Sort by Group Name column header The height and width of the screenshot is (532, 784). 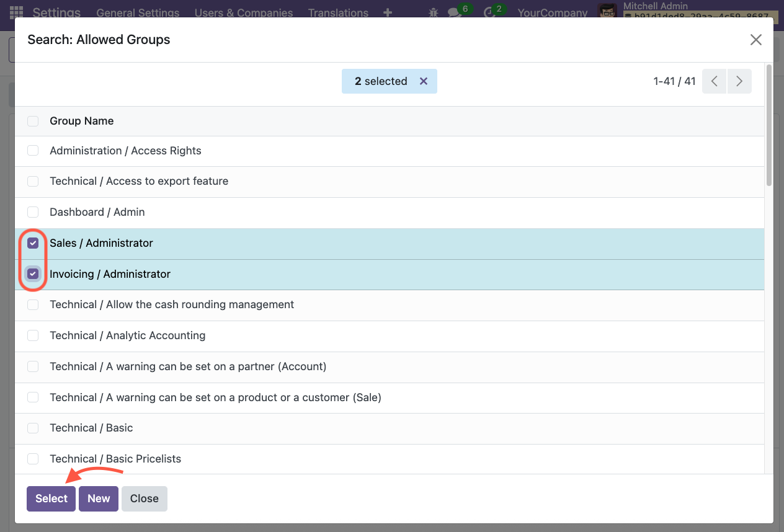pos(82,121)
